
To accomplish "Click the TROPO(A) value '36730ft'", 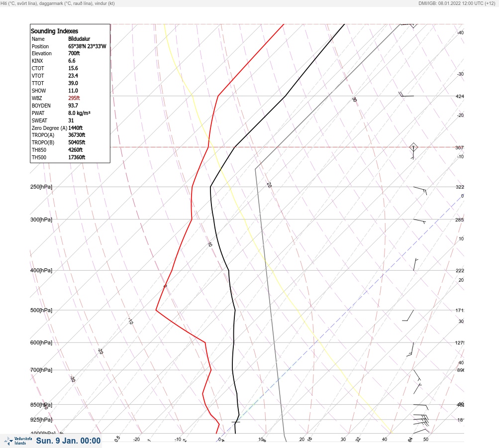I will pyautogui.click(x=77, y=135).
